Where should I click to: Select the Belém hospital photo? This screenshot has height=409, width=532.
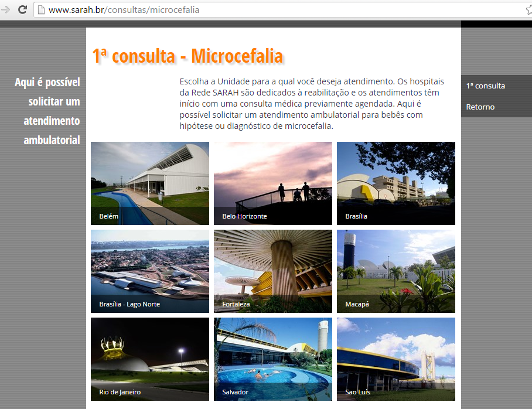150,183
